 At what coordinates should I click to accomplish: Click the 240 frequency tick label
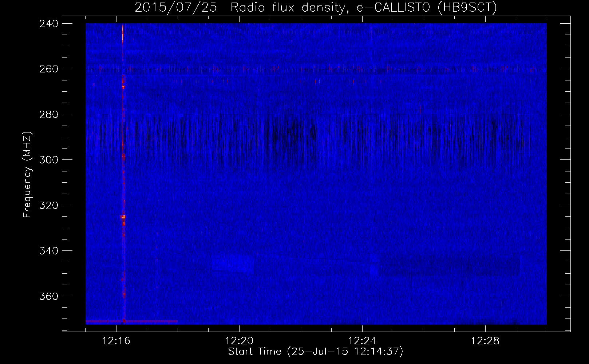49,24
